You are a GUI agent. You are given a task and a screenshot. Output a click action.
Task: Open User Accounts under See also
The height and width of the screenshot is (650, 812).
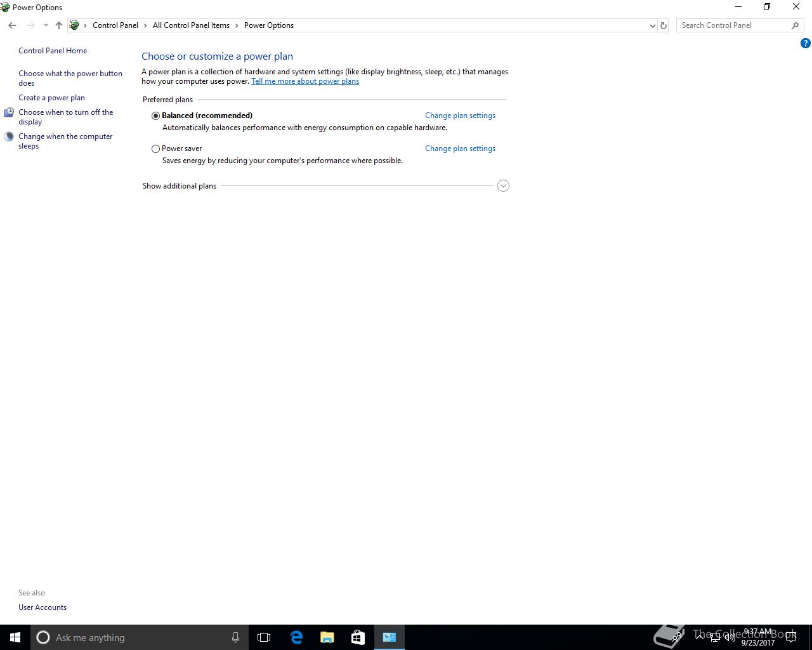tap(43, 607)
